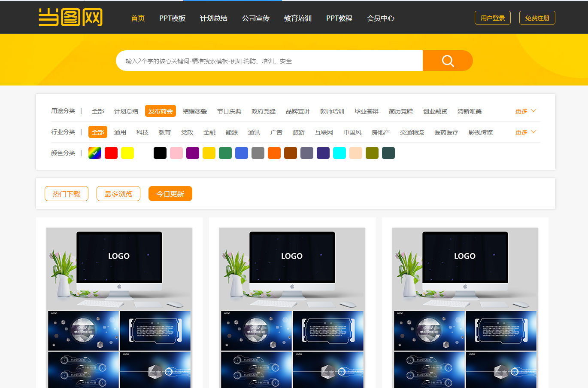This screenshot has height=388, width=588.
Task: Expand 更多 in the 用途分类 row
Action: [525, 111]
